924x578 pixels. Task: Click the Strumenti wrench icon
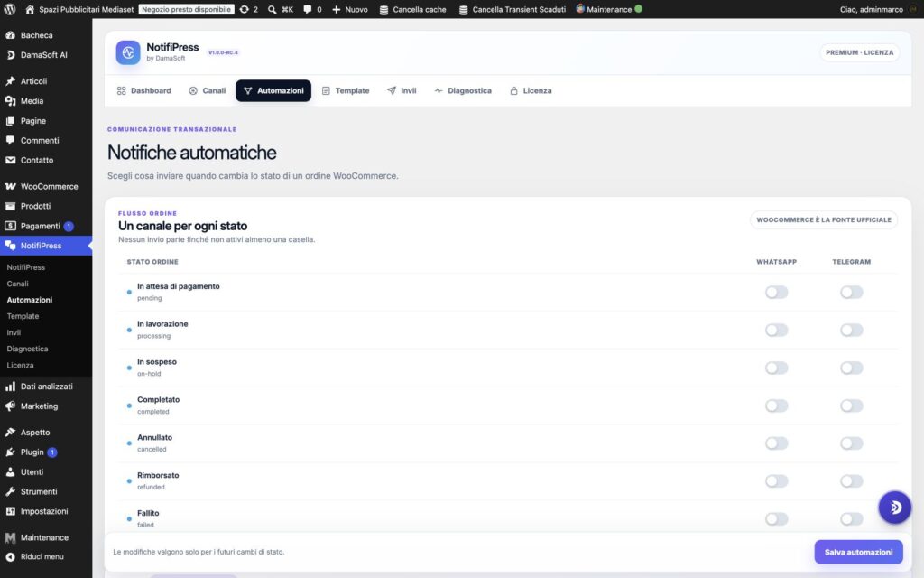10,492
